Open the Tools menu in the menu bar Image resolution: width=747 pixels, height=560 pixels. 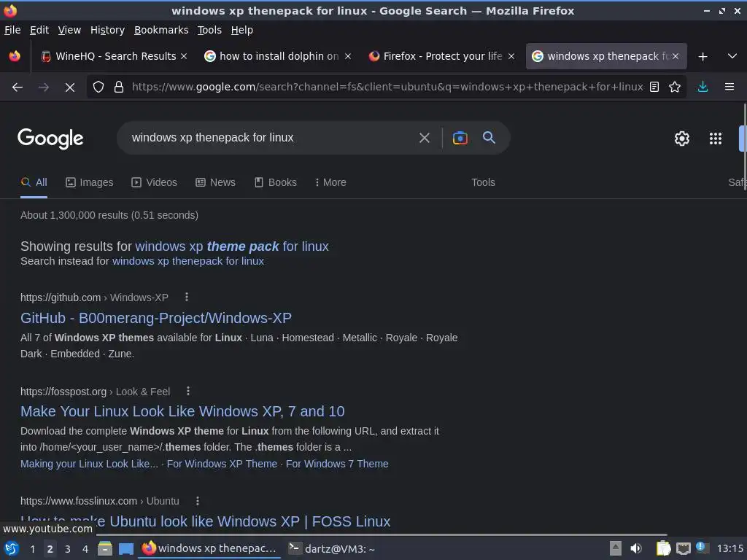(x=209, y=30)
